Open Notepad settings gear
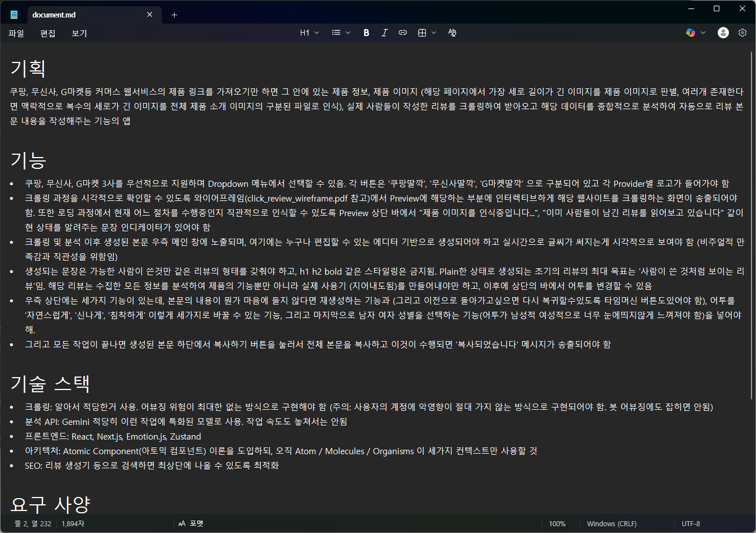Viewport: 756px width, 533px height. [742, 33]
